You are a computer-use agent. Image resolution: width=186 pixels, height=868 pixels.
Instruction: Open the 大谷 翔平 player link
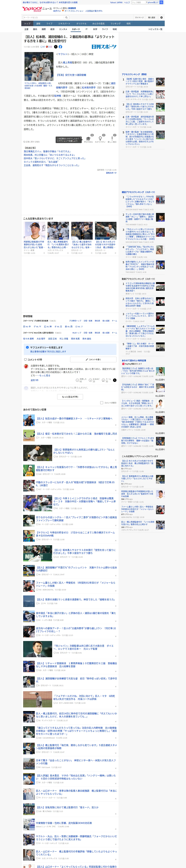coord(41,339)
